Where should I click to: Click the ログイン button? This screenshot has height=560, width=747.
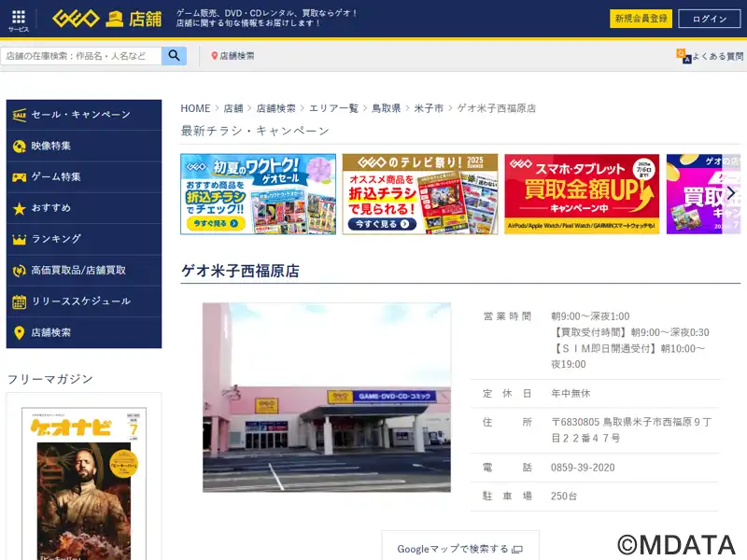click(710, 19)
